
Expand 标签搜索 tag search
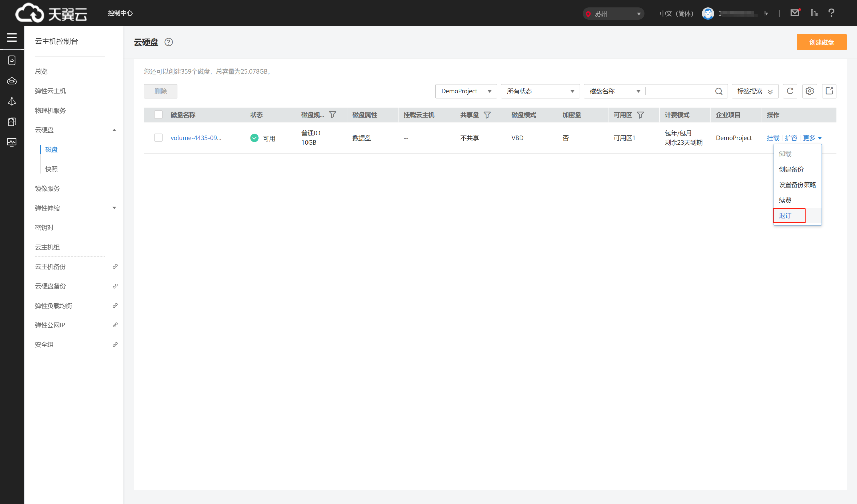pos(755,91)
